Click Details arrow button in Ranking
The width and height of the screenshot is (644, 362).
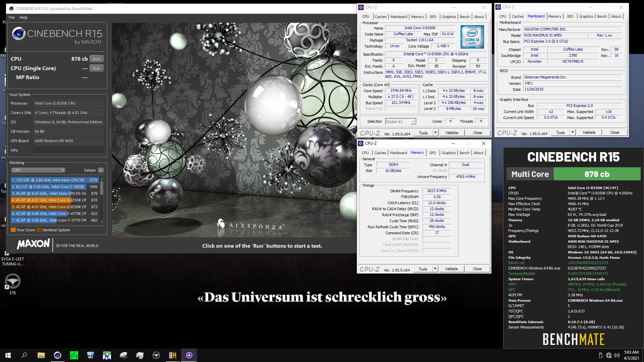coord(101,170)
